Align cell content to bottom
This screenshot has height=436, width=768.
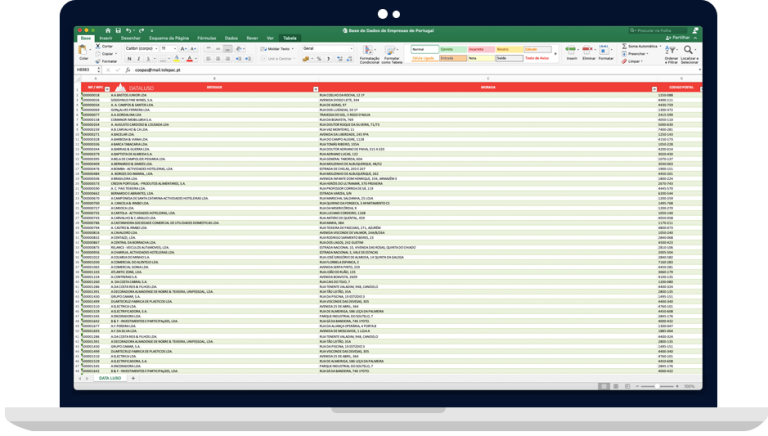click(x=227, y=49)
